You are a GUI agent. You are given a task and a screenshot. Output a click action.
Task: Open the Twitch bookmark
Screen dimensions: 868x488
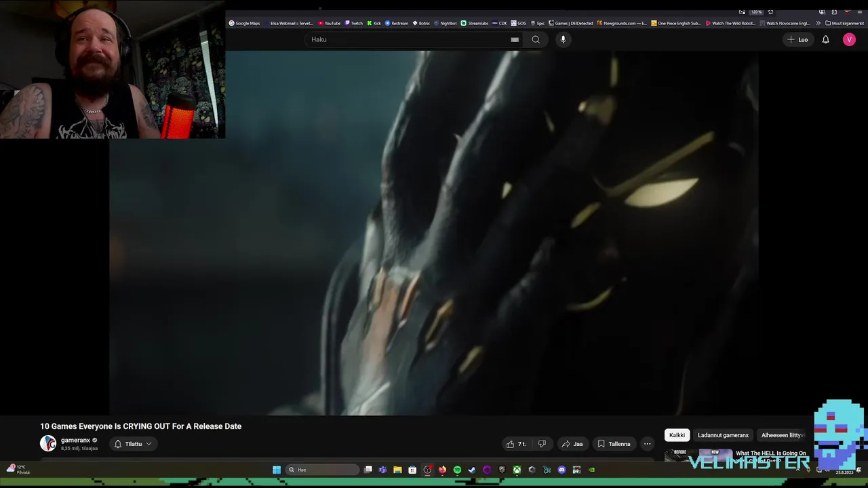click(x=354, y=23)
